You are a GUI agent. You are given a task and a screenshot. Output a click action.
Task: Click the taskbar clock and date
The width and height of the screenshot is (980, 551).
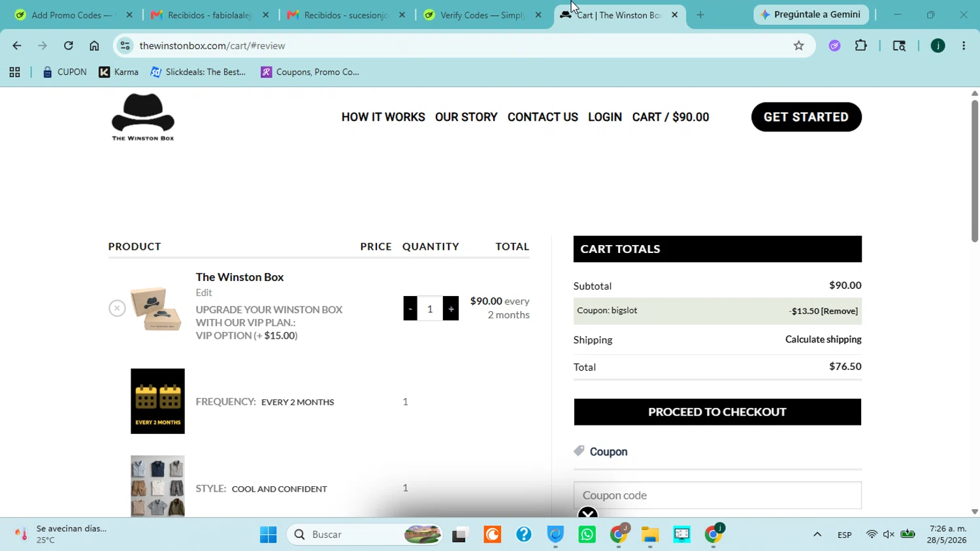click(947, 534)
